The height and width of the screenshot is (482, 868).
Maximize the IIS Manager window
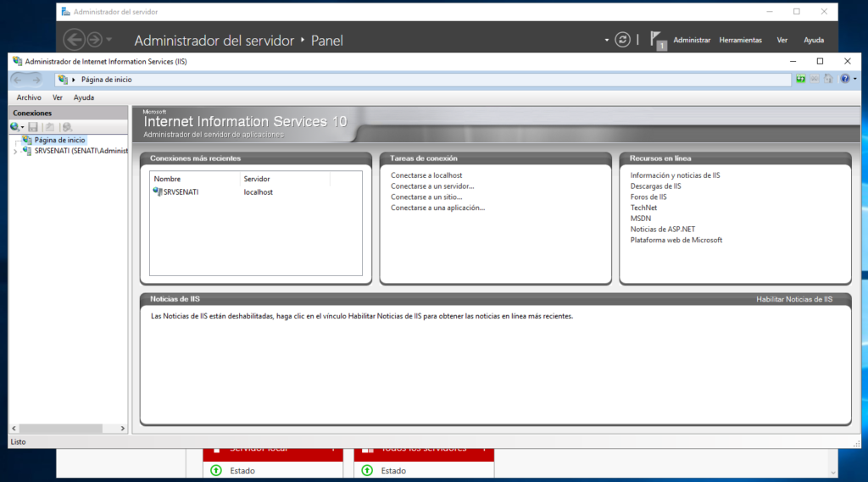[x=820, y=62]
